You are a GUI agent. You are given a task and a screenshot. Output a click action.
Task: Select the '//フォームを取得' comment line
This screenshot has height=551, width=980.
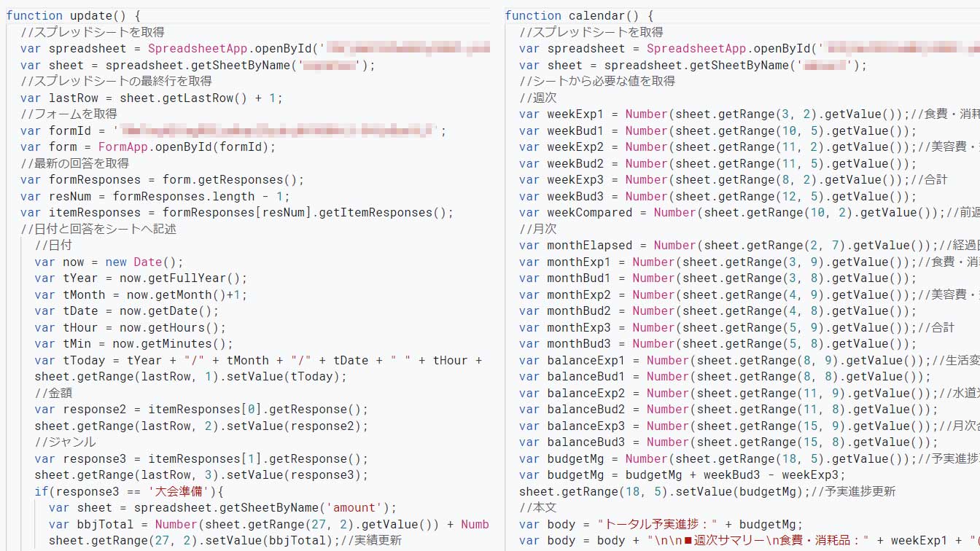tap(69, 114)
